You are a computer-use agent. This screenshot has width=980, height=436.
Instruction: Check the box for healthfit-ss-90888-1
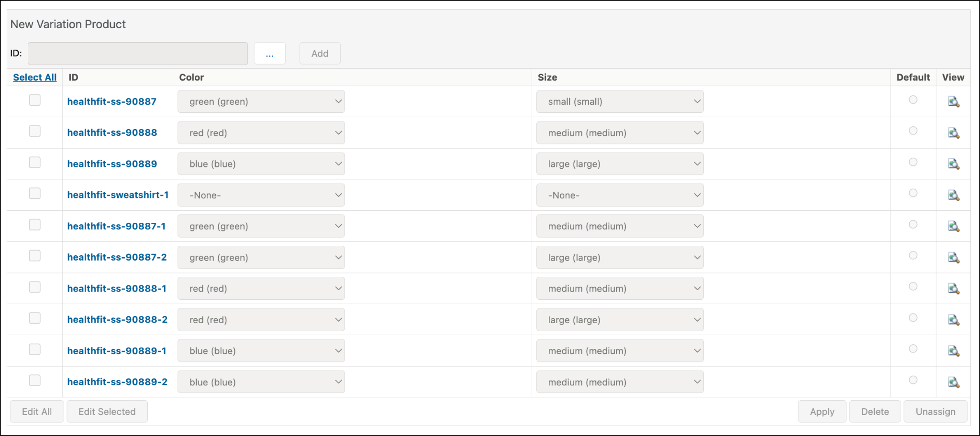pos(35,287)
